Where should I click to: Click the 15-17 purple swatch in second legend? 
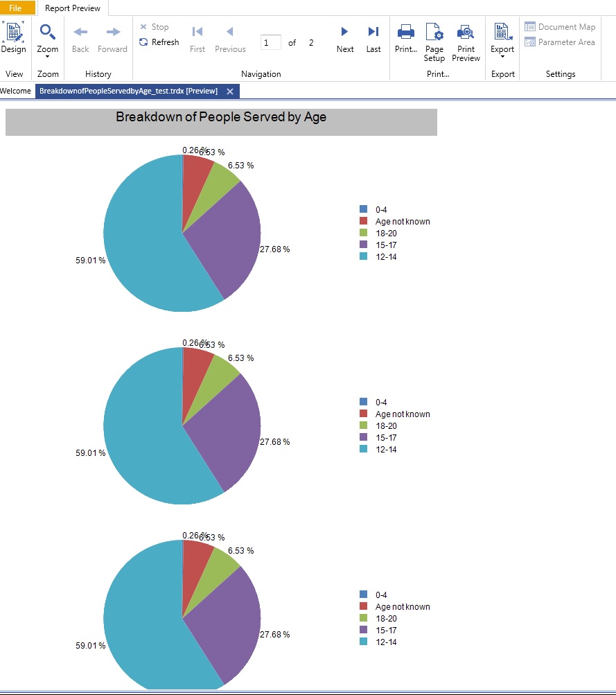click(x=363, y=437)
